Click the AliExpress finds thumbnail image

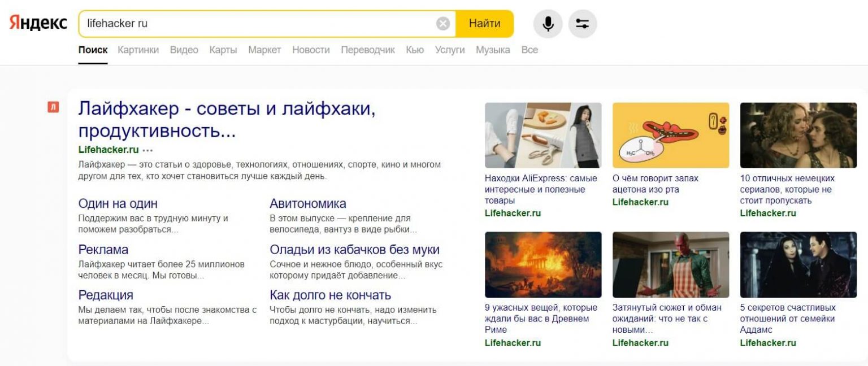pos(542,136)
